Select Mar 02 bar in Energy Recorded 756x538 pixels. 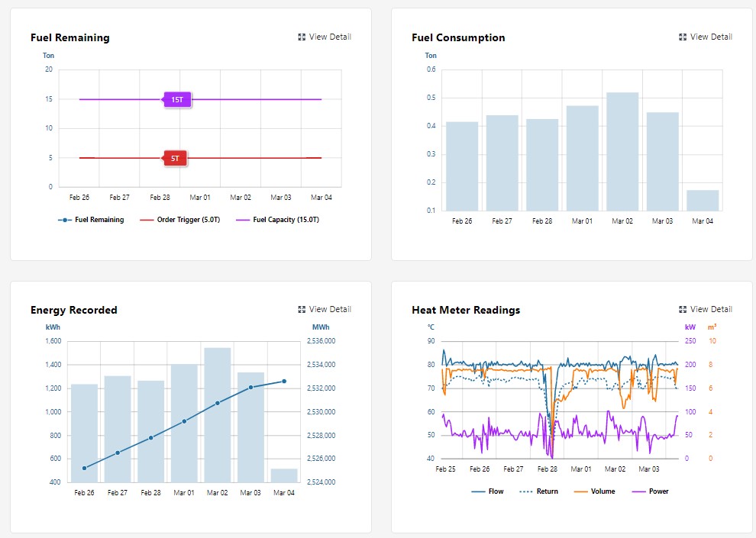(x=218, y=414)
